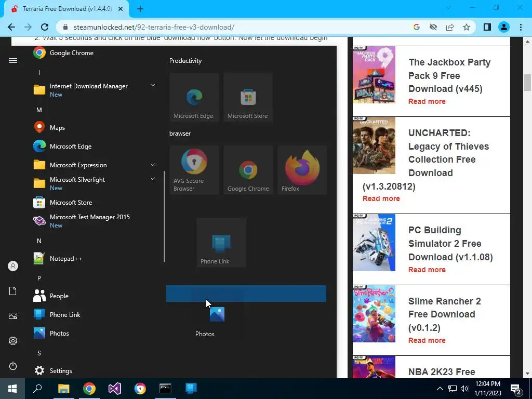Go back to the previous page
Image resolution: width=532 pixels, height=399 pixels.
[11, 27]
